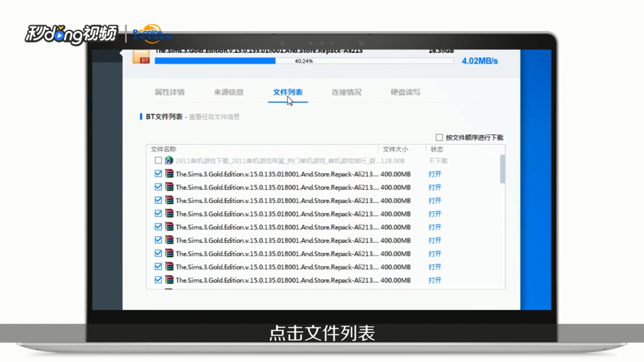Click the RAR archive icon in the first Sims file row
The height and width of the screenshot is (362, 644).
click(x=168, y=173)
